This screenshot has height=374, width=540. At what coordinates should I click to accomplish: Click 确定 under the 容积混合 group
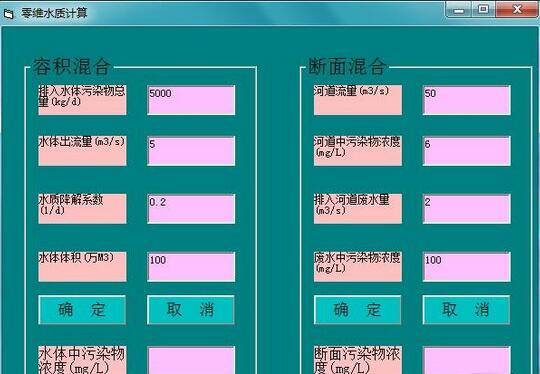pyautogui.click(x=82, y=310)
